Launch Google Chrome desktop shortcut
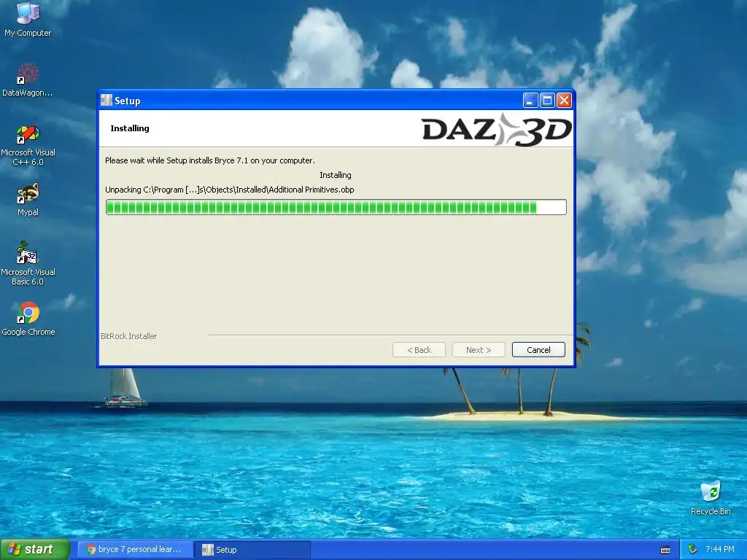Image resolution: width=747 pixels, height=560 pixels. [x=28, y=318]
